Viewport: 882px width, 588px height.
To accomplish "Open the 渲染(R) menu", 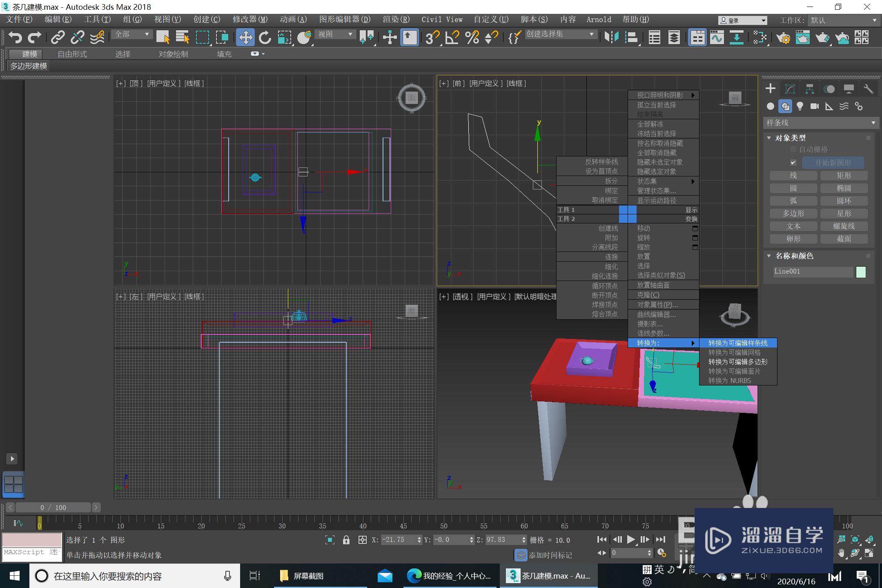I will coord(396,20).
